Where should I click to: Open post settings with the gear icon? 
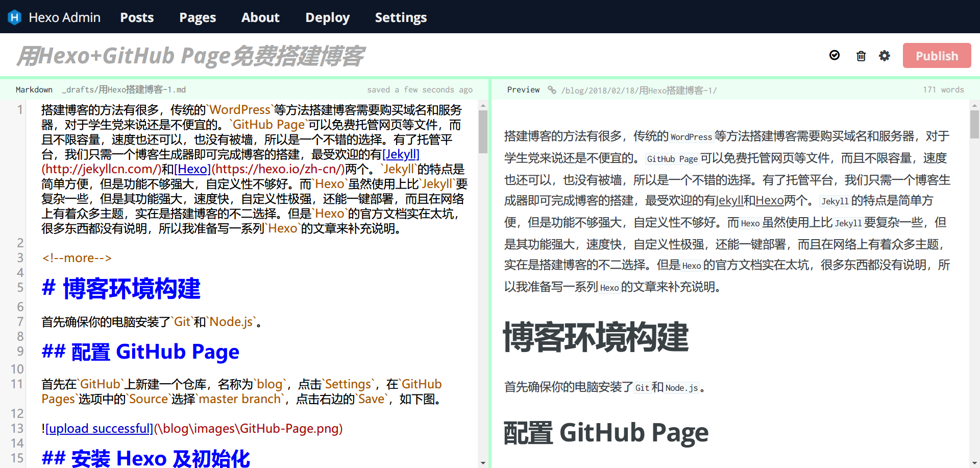[885, 56]
